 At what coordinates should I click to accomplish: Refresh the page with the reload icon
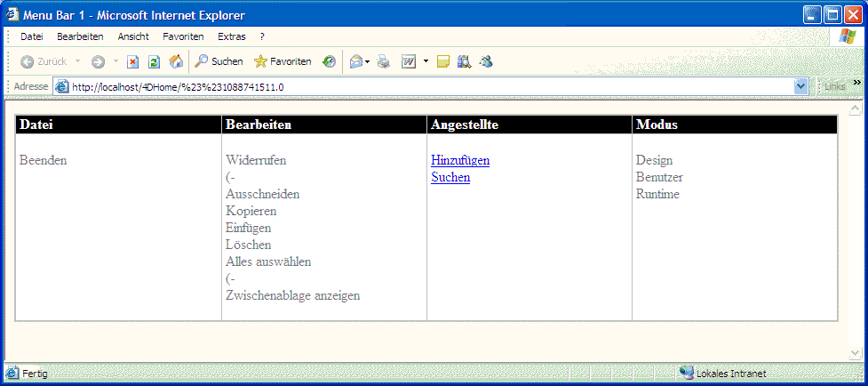pos(154,61)
